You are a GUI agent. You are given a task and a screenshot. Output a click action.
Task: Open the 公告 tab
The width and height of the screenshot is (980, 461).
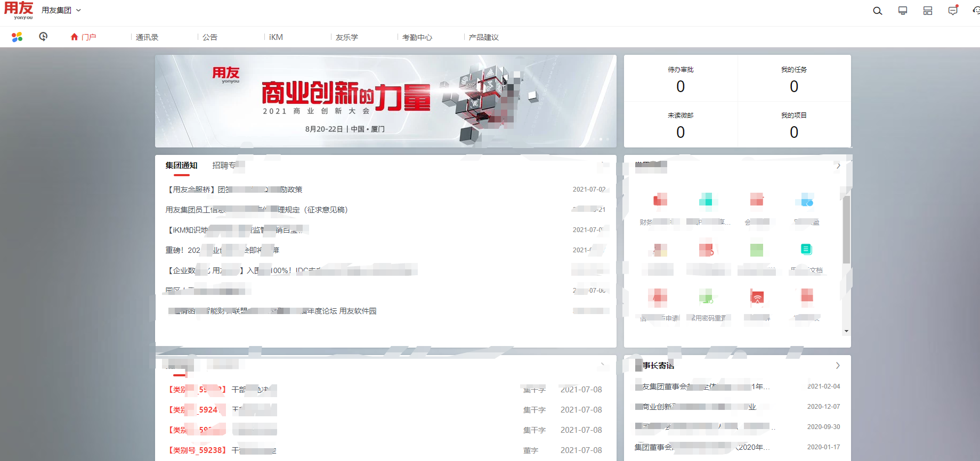[x=210, y=37]
